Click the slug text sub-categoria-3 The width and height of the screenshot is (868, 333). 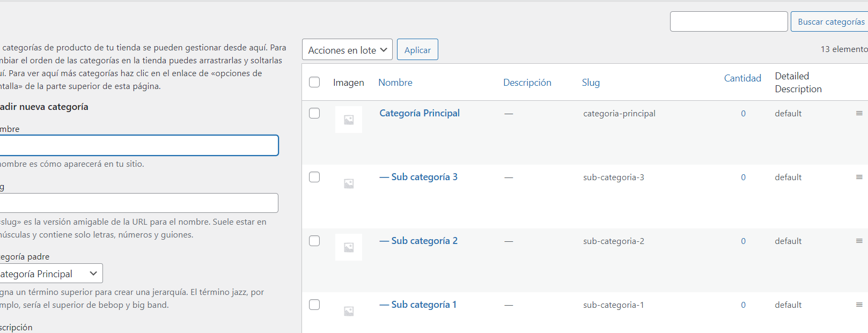point(614,177)
